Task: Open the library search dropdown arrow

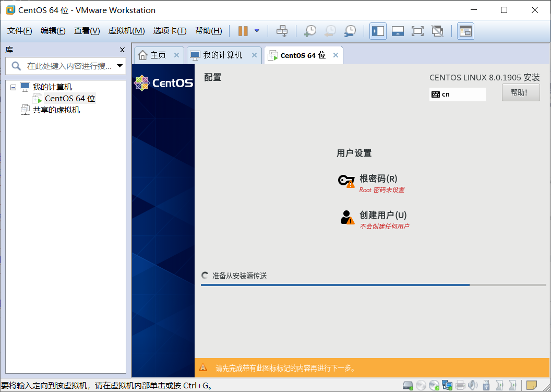Action: click(x=120, y=66)
